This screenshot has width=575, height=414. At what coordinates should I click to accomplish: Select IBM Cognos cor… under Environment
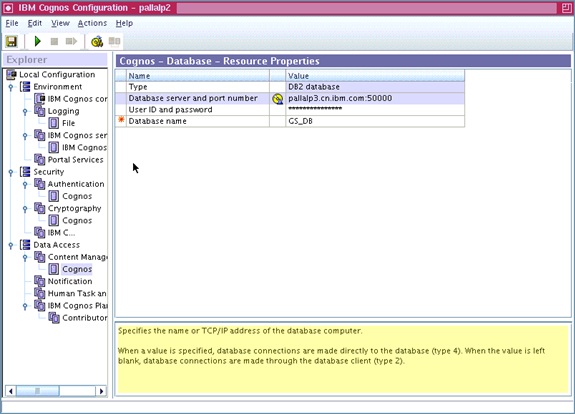[x=77, y=99]
